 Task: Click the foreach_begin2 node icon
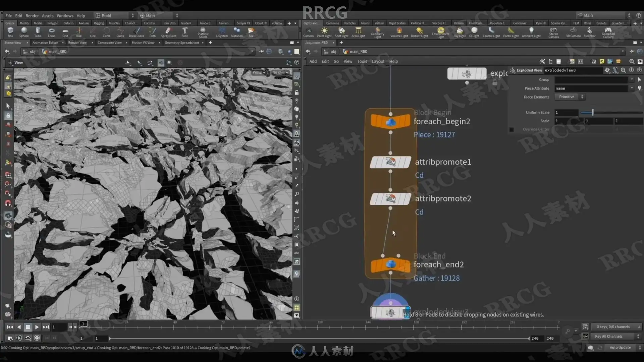pyautogui.click(x=390, y=122)
